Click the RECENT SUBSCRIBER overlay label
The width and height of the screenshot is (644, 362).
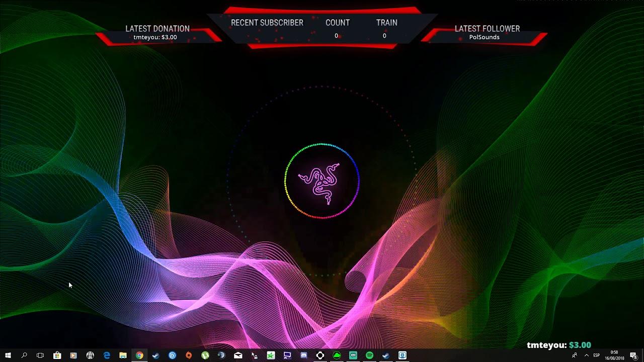tap(267, 23)
